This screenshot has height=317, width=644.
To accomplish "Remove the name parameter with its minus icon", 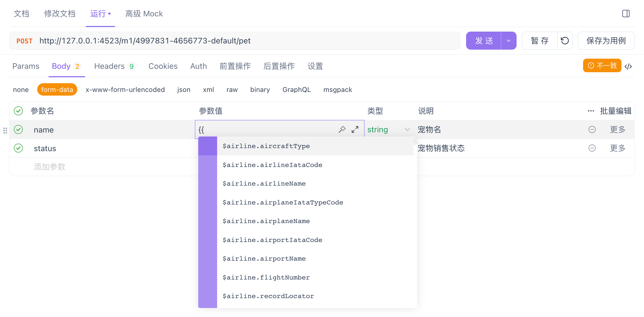I will tap(592, 129).
